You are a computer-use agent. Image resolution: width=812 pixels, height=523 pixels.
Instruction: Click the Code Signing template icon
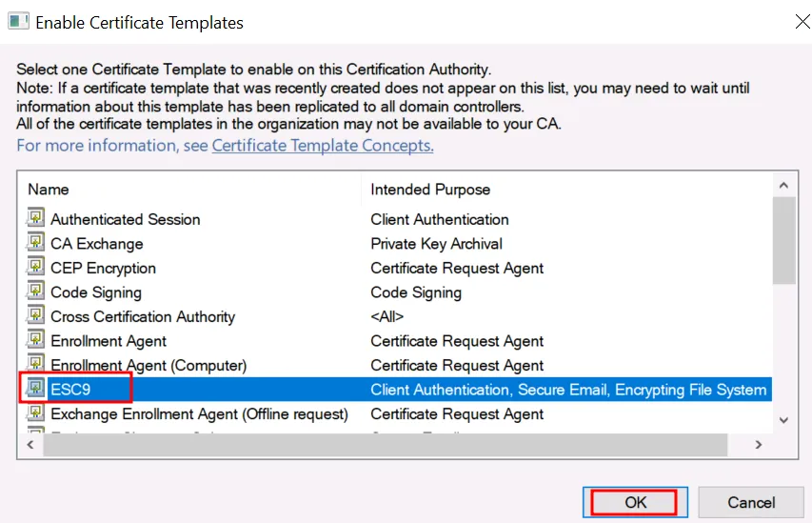point(37,292)
